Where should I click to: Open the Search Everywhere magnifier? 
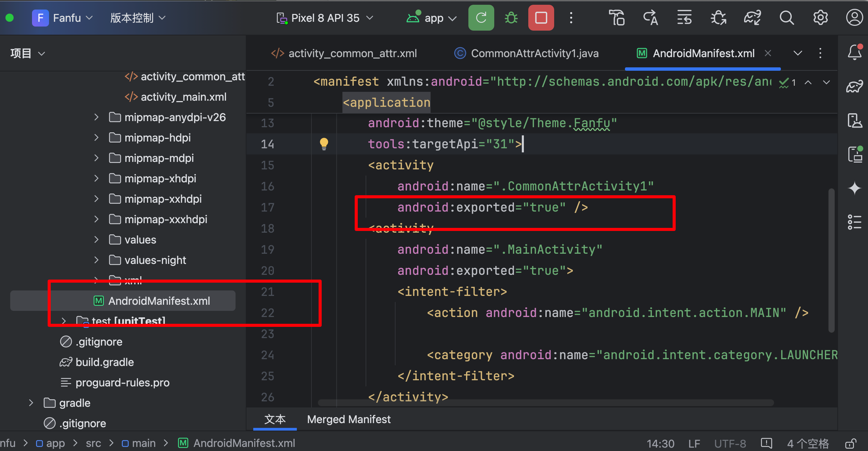(787, 18)
